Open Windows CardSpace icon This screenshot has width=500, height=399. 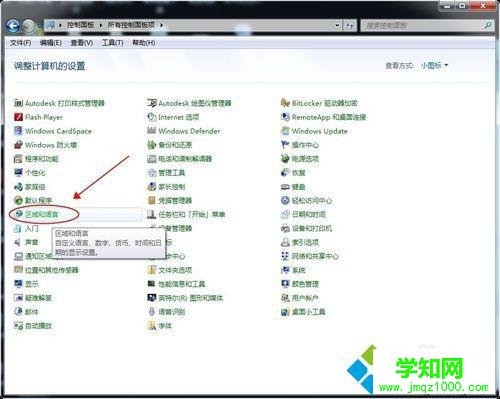tap(18, 131)
